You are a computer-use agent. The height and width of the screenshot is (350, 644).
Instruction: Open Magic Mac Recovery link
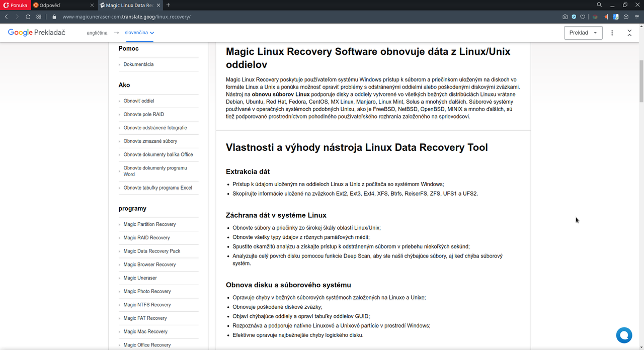click(145, 332)
